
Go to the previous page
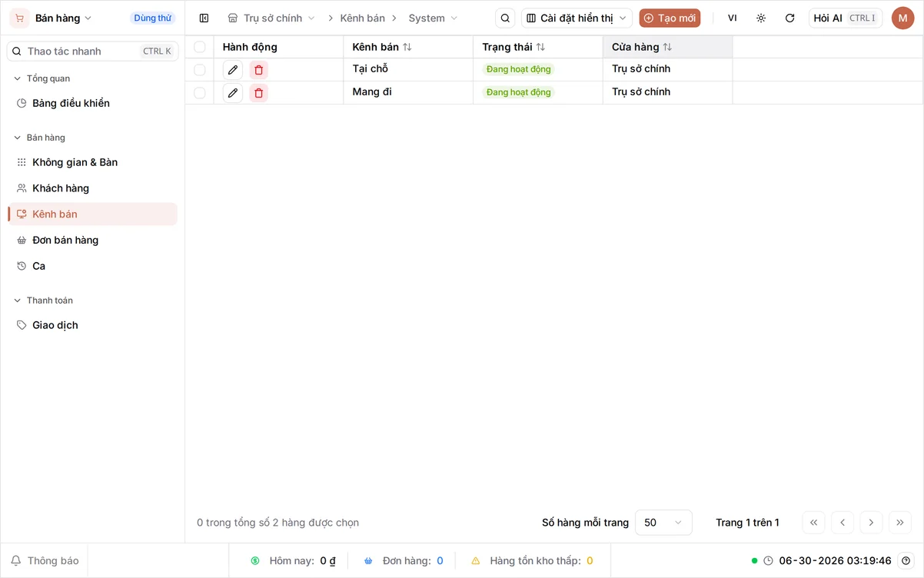[x=843, y=523]
